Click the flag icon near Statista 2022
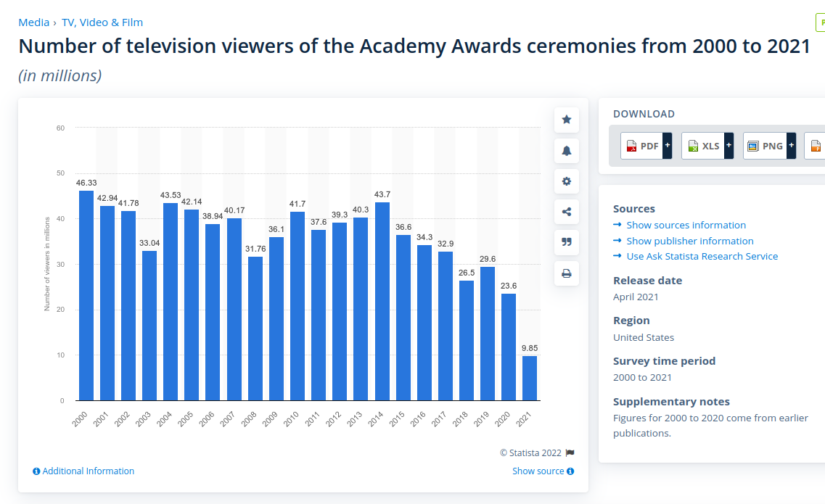The width and height of the screenshot is (825, 504). [x=570, y=453]
